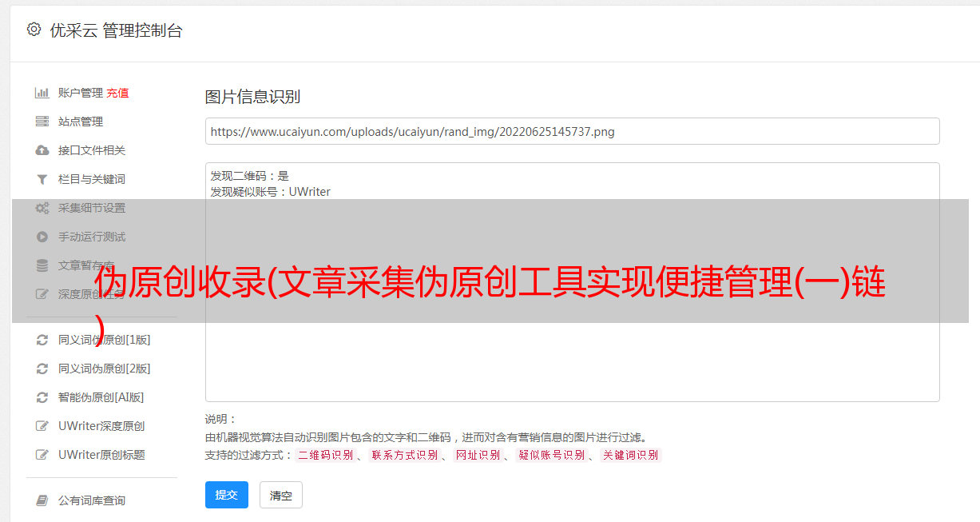Open 接口文件相关 menu item
Viewport: 980px width, 522px height.
tap(92, 150)
